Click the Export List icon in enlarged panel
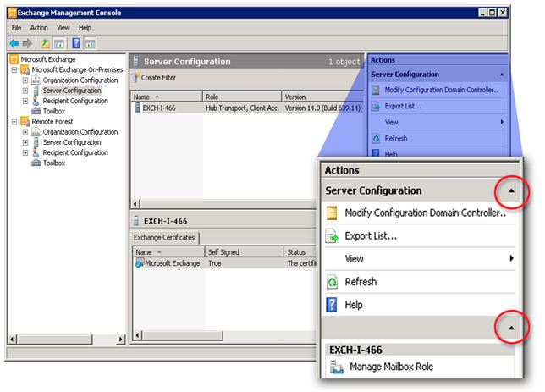Image resolution: width=545 pixels, height=392 pixels. tap(332, 236)
